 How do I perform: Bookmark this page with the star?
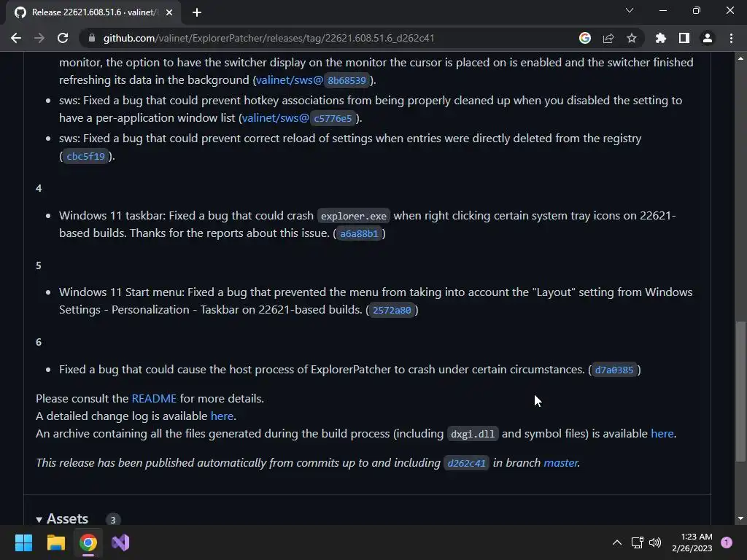(x=631, y=38)
